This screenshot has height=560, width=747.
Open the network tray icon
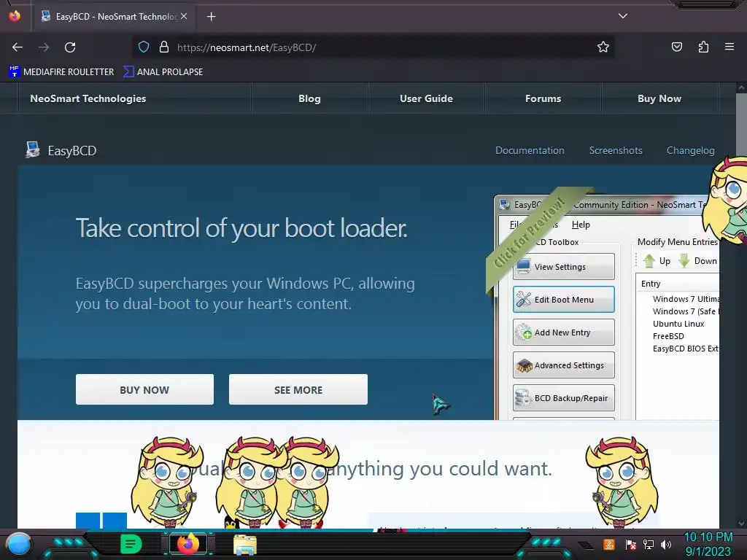(649, 545)
